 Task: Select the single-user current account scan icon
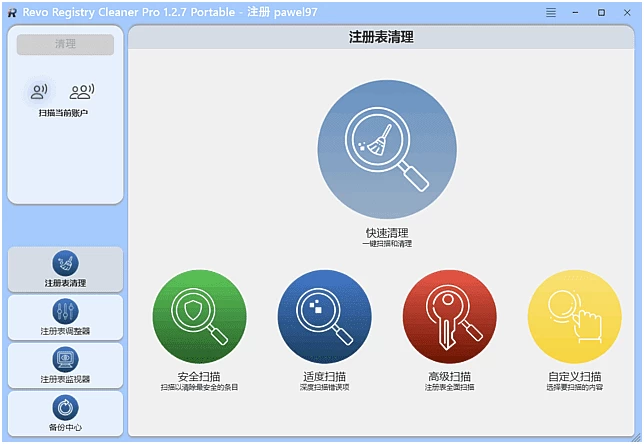click(40, 92)
